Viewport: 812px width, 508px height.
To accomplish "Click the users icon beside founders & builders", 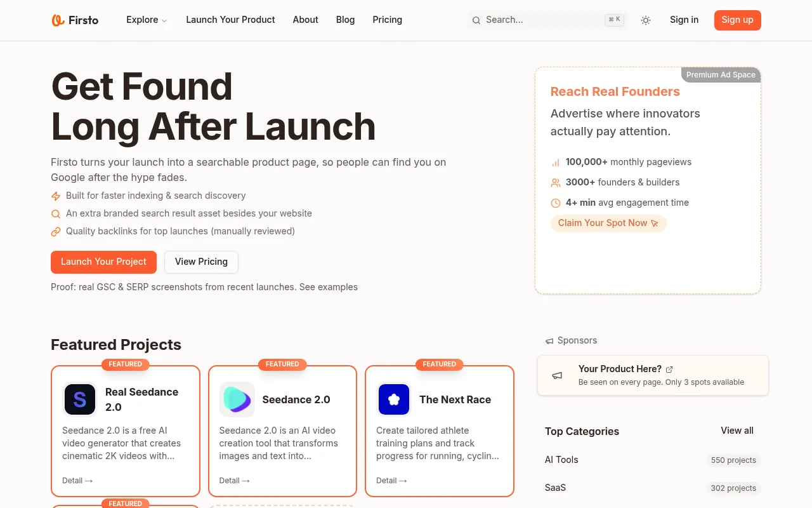I will pyautogui.click(x=556, y=183).
